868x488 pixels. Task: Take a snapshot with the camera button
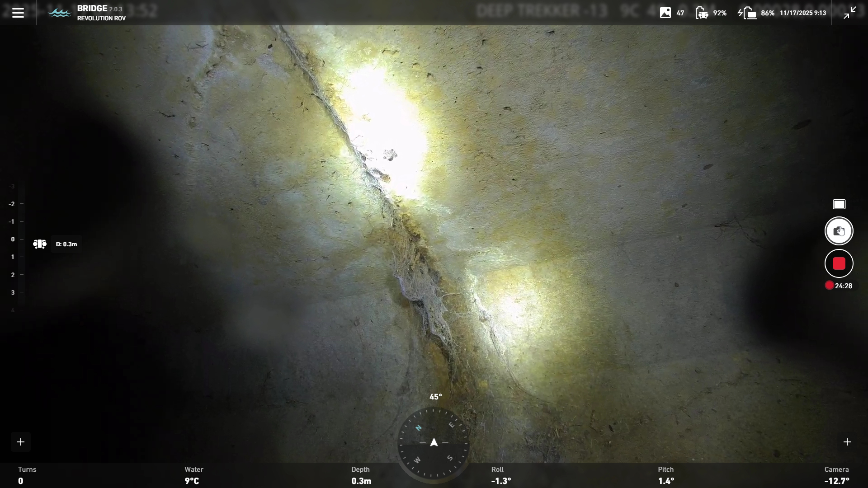tap(839, 231)
